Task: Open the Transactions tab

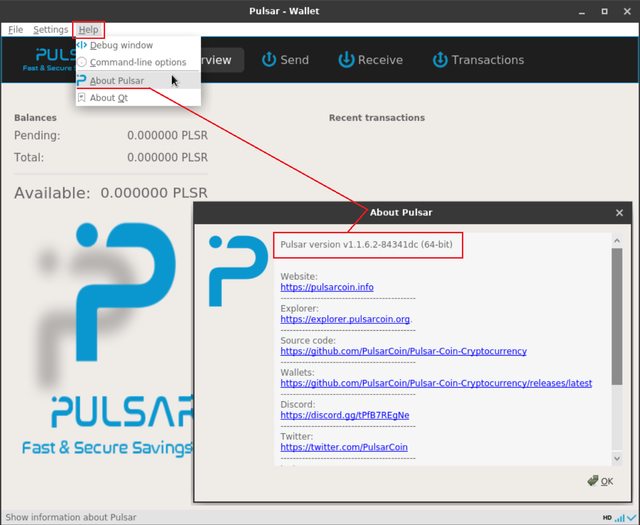Action: [478, 60]
